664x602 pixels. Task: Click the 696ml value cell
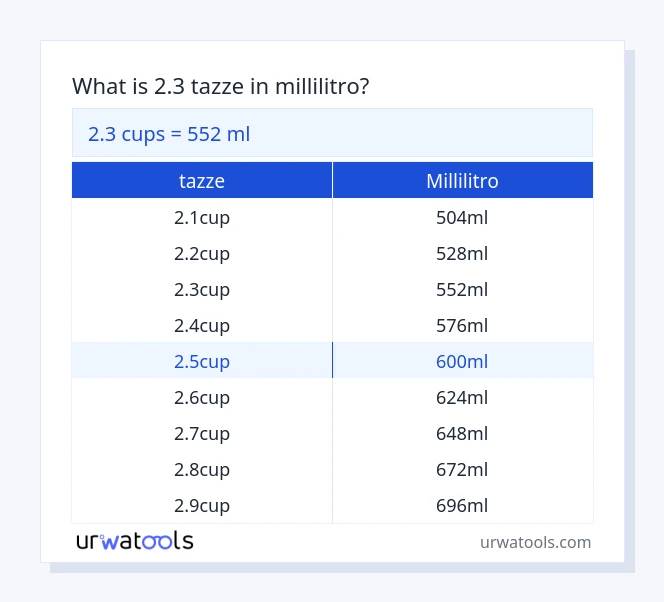[462, 505]
